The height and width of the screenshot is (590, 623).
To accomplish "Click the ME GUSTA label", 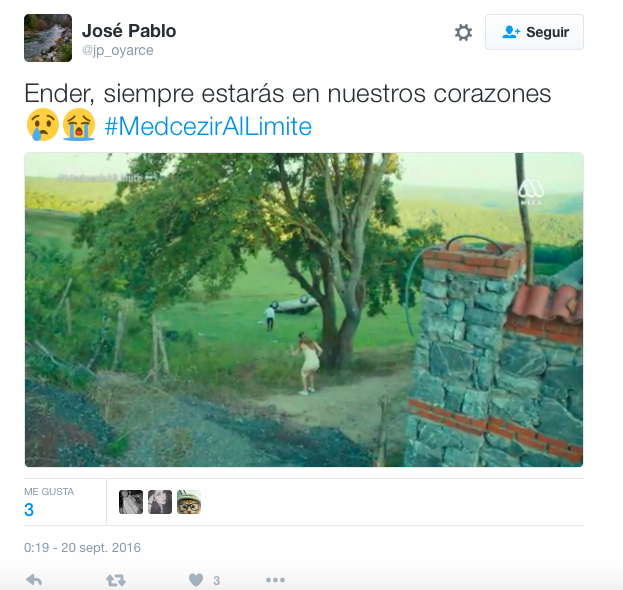I will tap(49, 491).
